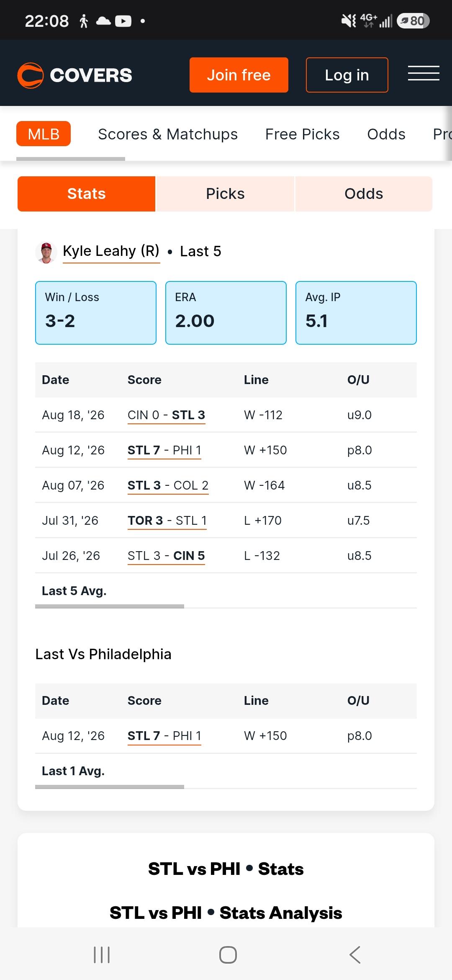452x980 pixels.
Task: Open Android recent apps icon
Action: (x=102, y=955)
